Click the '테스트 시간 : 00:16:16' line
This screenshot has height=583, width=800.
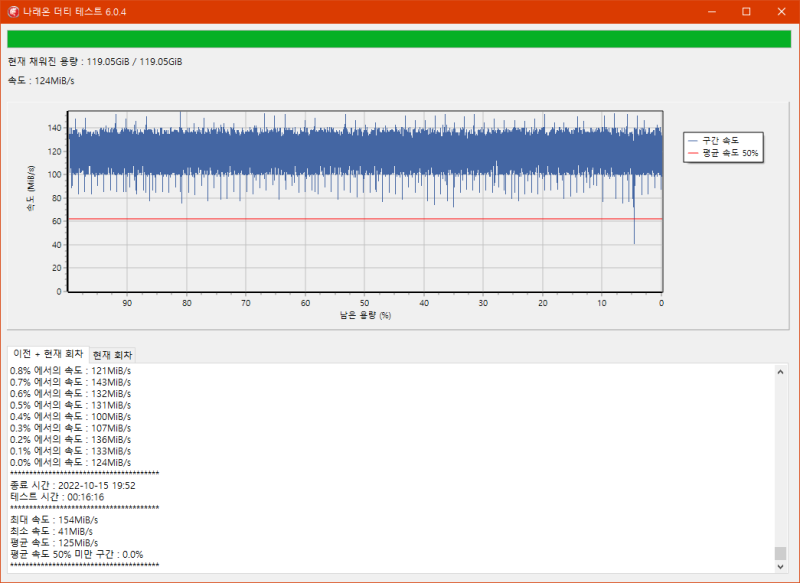[57, 497]
